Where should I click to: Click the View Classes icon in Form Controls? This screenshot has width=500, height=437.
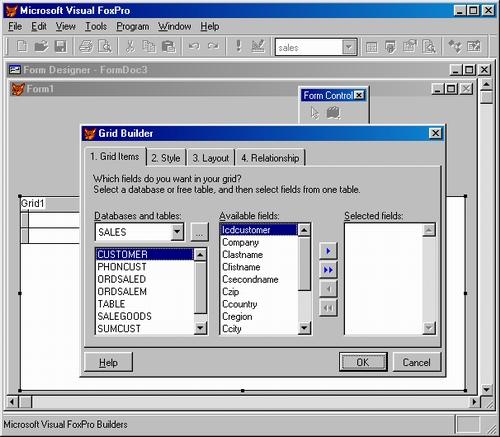(333, 113)
